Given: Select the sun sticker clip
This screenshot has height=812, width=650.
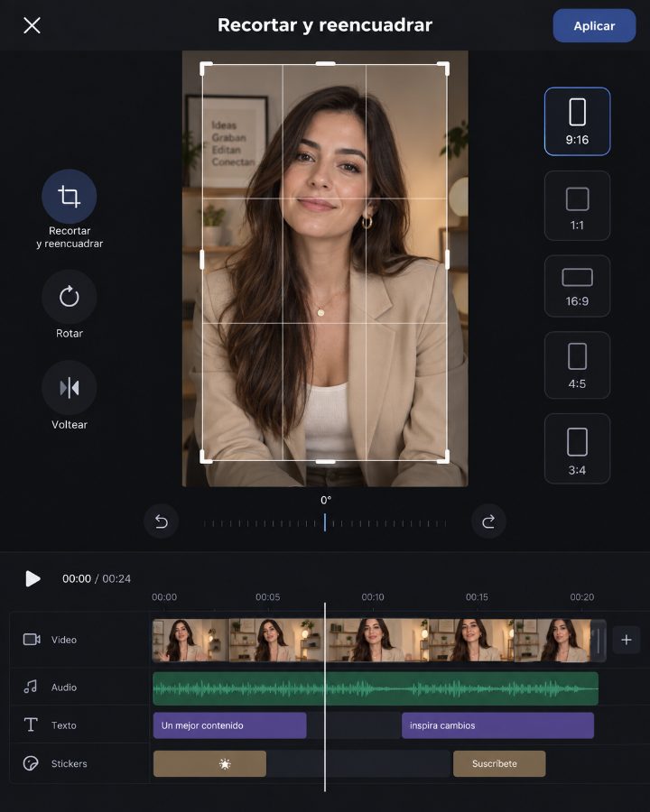Looking at the screenshot, I should (x=209, y=764).
